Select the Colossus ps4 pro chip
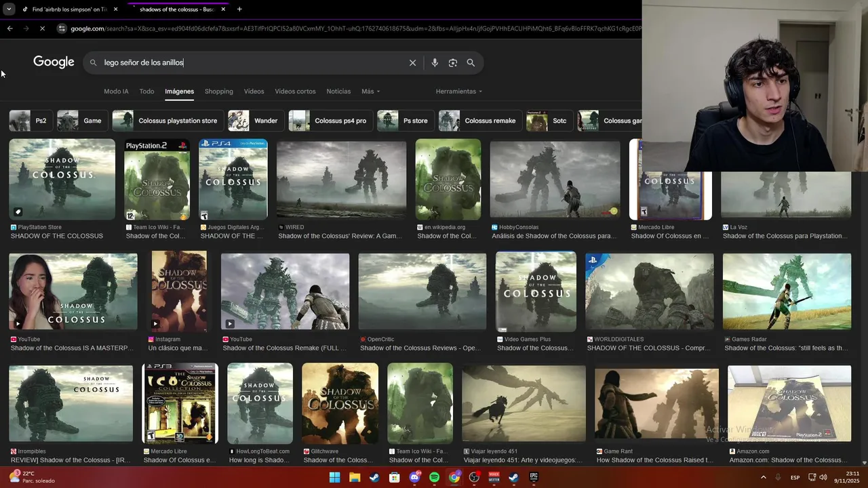The image size is (868, 488). pos(330,121)
